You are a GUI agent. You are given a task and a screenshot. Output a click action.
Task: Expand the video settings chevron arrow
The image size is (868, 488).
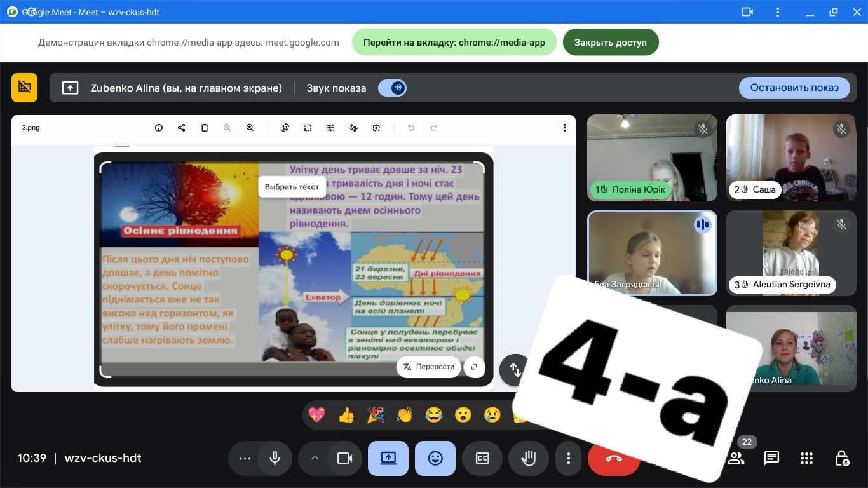point(315,458)
